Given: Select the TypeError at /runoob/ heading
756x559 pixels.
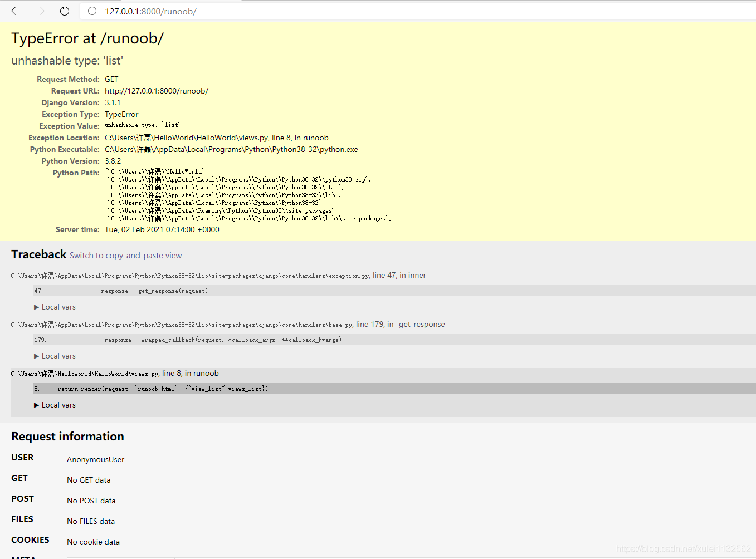Looking at the screenshot, I should (87, 38).
